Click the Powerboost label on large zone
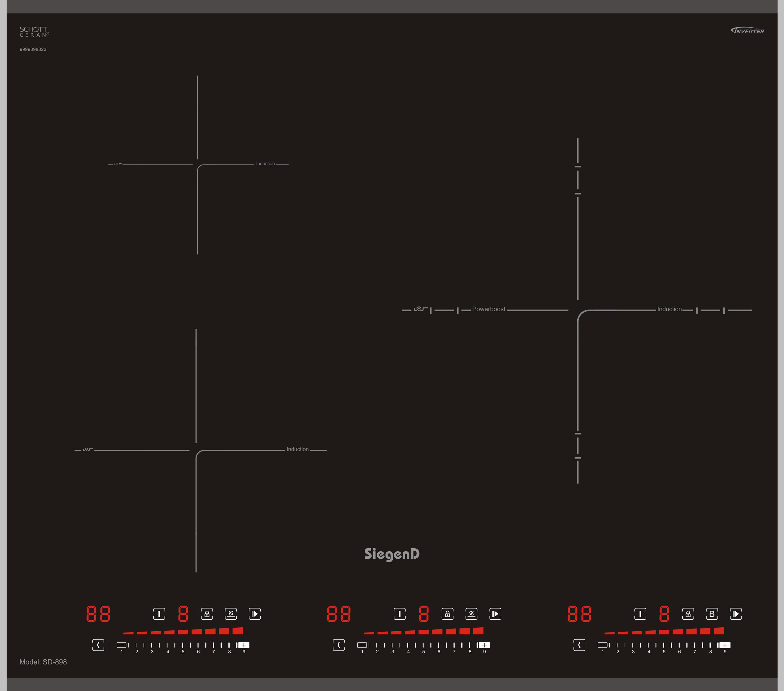Viewport: 784px width, 691px height. point(489,309)
